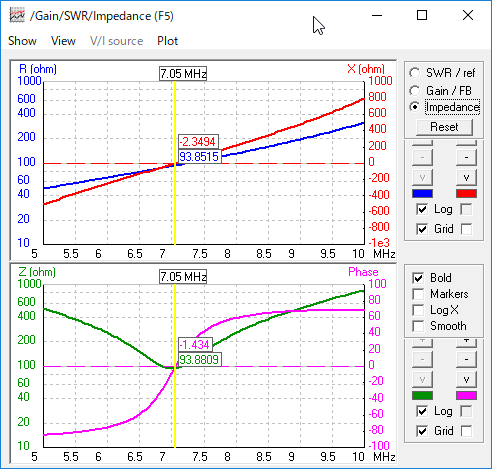Screen dimensions: 492x469
Task: Enable the Smooth checkbox
Action: pos(418,326)
